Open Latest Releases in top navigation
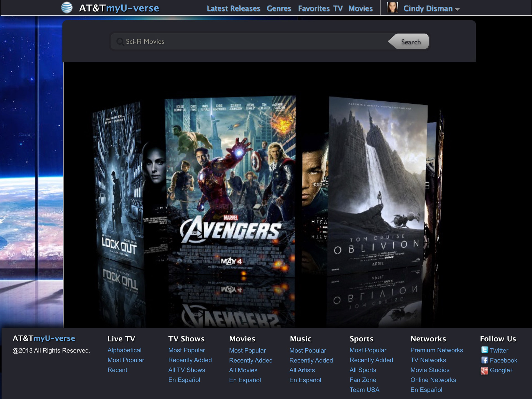This screenshot has width=532, height=399. point(234,9)
